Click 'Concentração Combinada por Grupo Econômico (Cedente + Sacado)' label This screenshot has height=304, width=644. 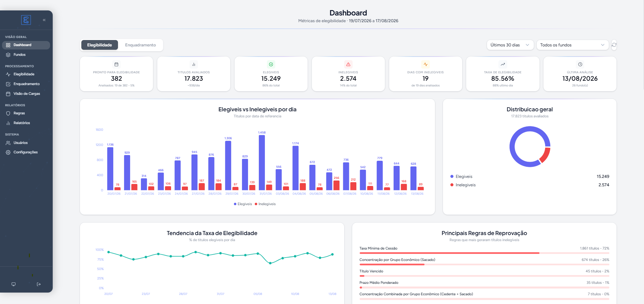pos(416,294)
